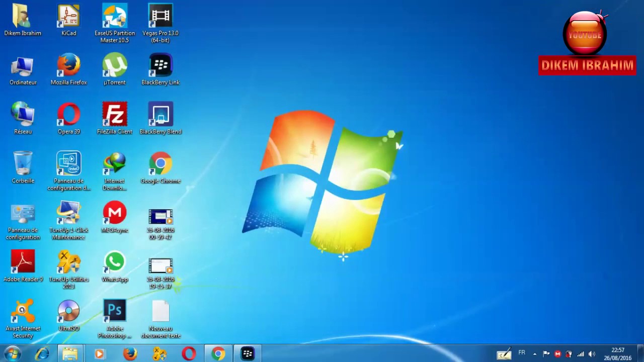Viewport: 644px width, 362px height.
Task: Select the Internet Download Manager shortcut
Action: (115, 171)
